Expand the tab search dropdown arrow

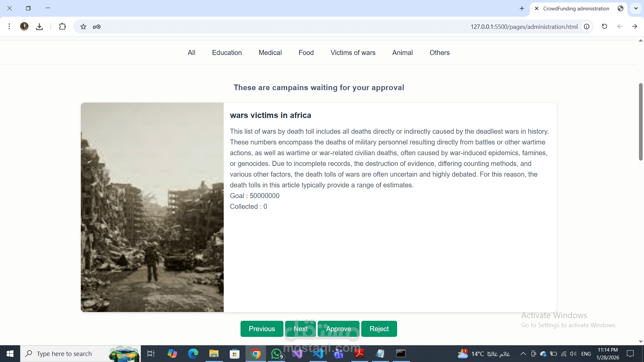click(x=636, y=8)
